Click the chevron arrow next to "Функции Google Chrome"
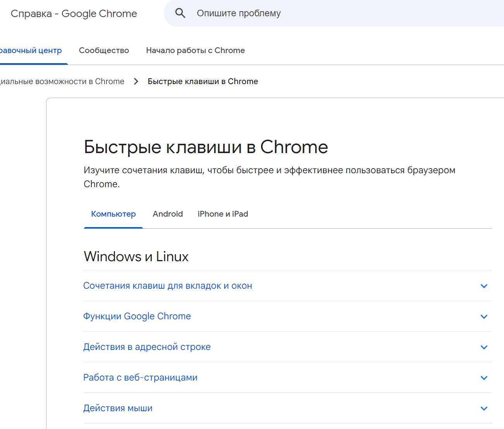The image size is (504, 429). click(484, 317)
